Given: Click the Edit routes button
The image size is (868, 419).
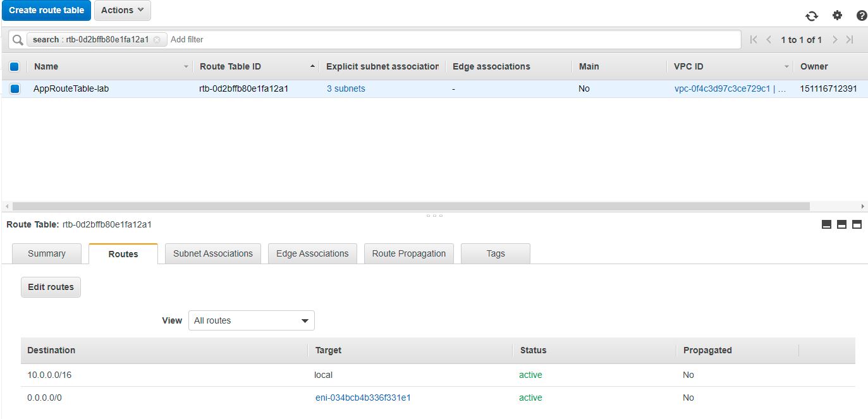Looking at the screenshot, I should [51, 287].
